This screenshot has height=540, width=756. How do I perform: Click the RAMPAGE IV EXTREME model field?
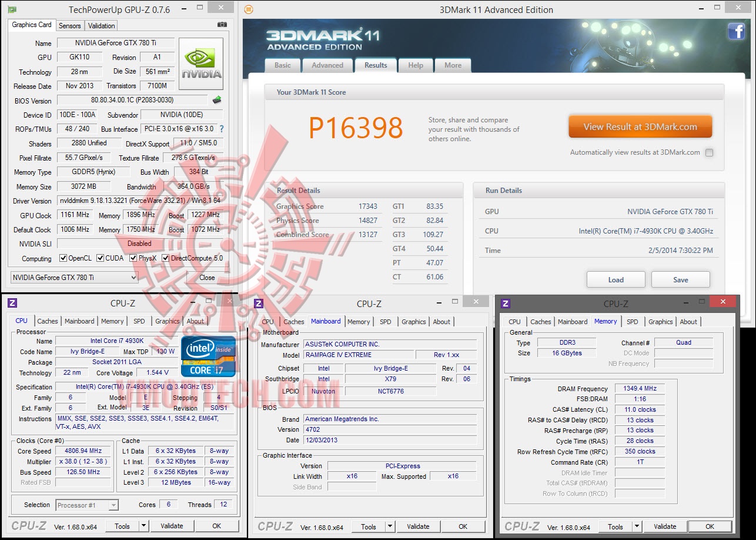point(358,355)
